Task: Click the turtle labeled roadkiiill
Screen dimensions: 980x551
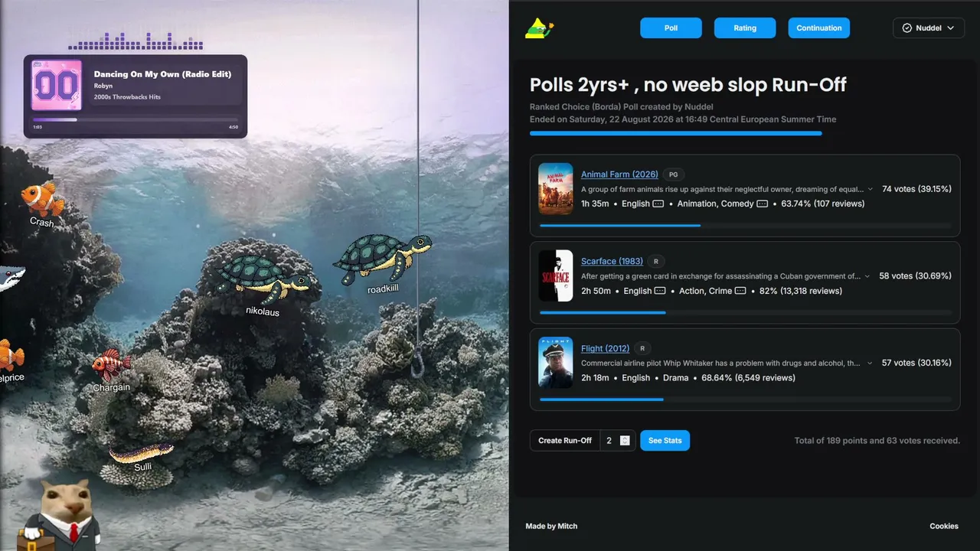Action: coord(382,259)
